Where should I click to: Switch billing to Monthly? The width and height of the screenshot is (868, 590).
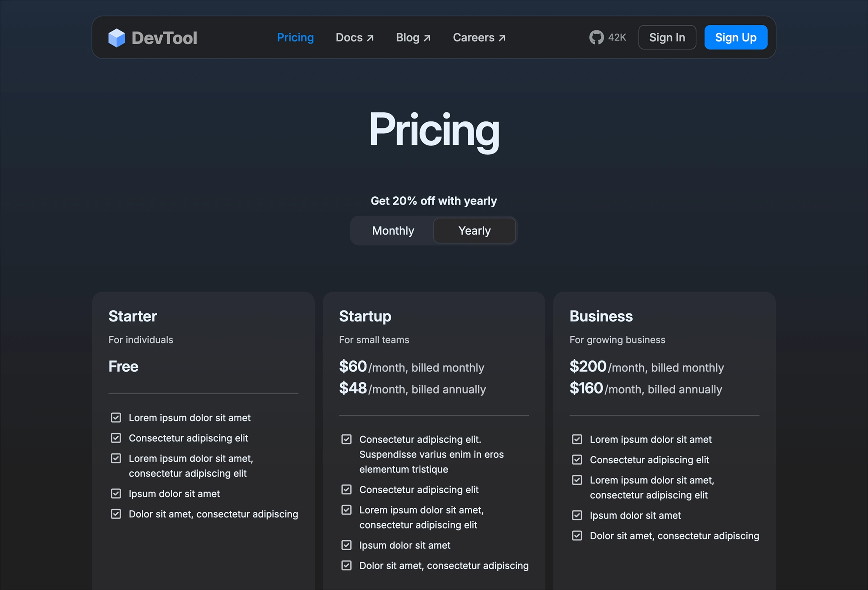point(393,231)
